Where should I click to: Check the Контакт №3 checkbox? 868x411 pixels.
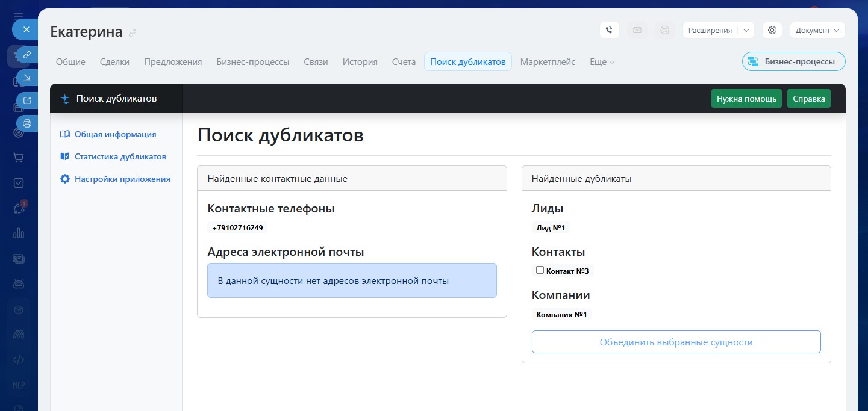(x=540, y=270)
